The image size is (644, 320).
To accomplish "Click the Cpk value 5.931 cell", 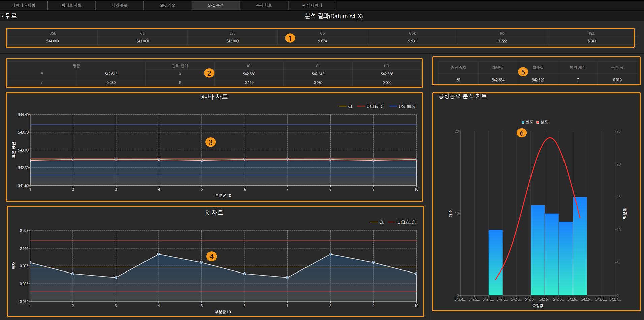I will 412,41.
